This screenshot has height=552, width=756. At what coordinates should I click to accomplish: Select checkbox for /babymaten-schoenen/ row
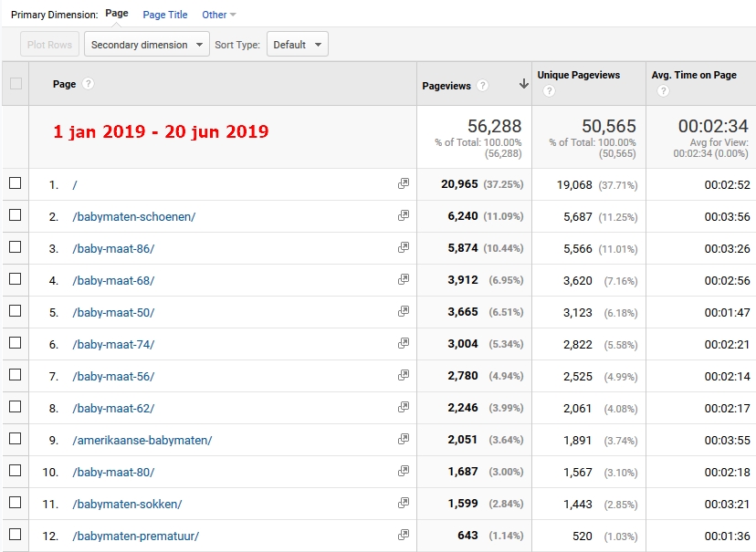pos(16,214)
